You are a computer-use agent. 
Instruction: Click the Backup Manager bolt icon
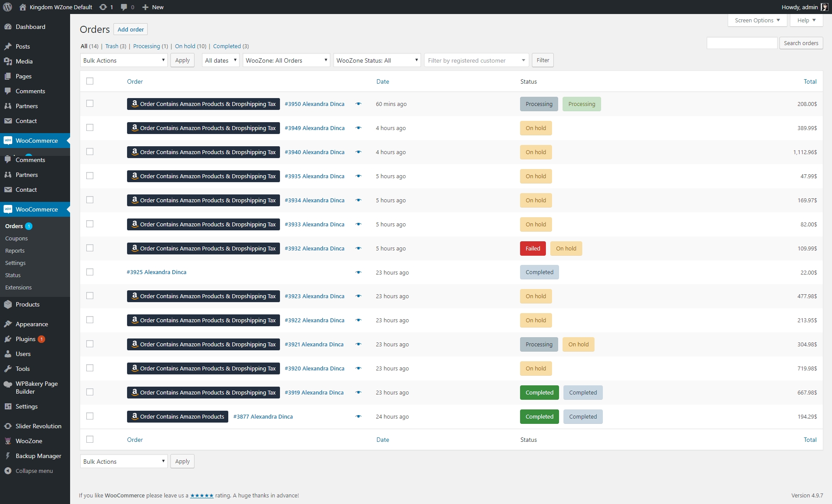point(8,456)
